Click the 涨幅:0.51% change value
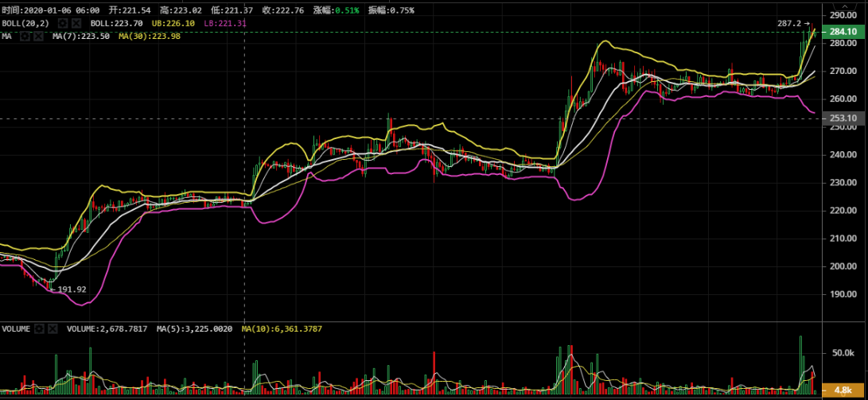The width and height of the screenshot is (868, 400). pyautogui.click(x=336, y=10)
